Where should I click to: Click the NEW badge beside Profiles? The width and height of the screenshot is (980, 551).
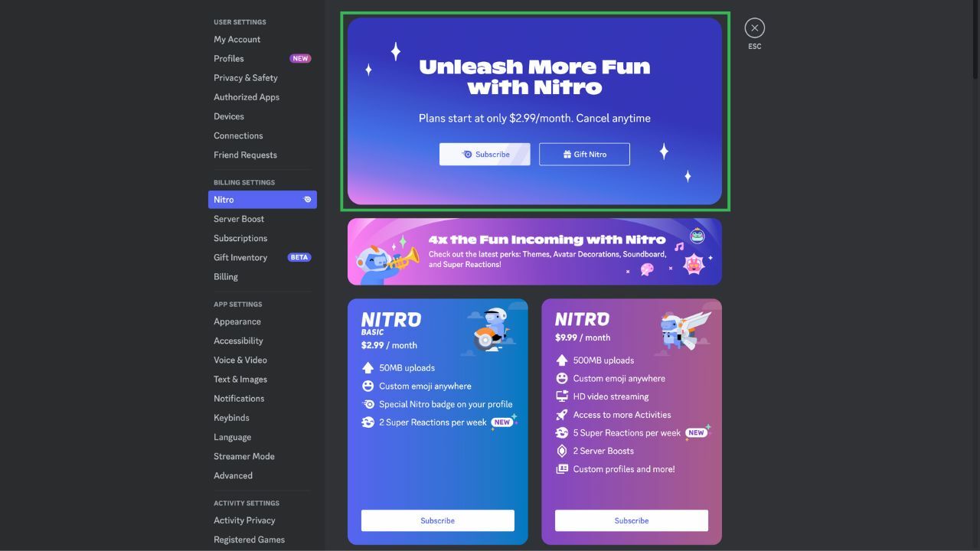pos(300,58)
